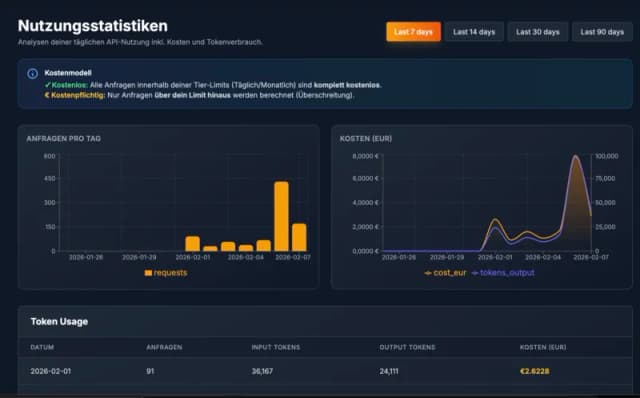Screen dimensions: 640x398
Task: Click the KOSTEN (EUR) column header
Action: tap(543, 347)
